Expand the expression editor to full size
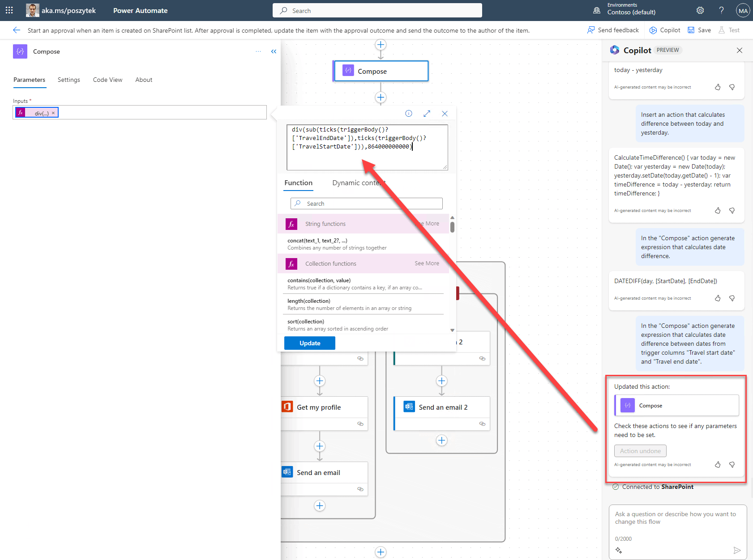The width and height of the screenshot is (753, 560). [x=427, y=114]
